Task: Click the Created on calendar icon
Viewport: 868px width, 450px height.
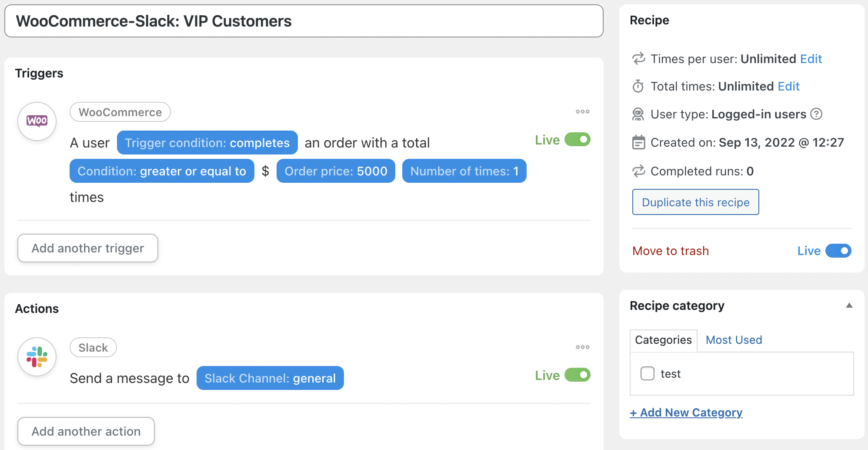Action: click(x=638, y=142)
